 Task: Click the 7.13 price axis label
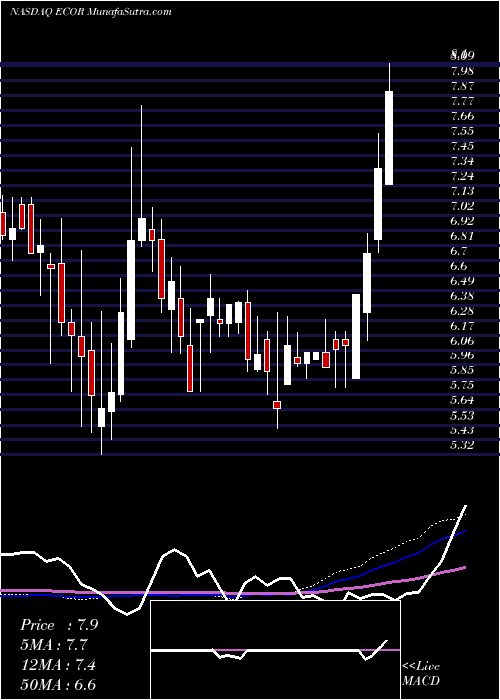point(462,191)
